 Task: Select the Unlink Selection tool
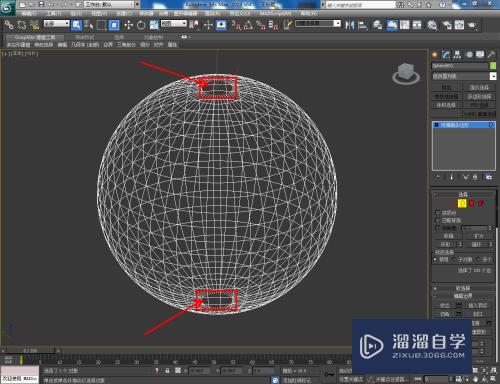pos(22,25)
